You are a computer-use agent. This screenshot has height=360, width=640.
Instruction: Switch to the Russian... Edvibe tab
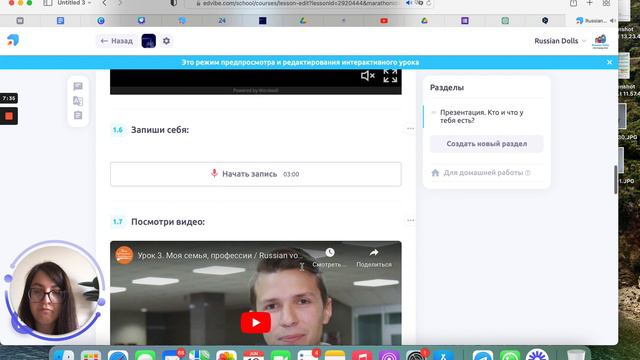(x=591, y=20)
